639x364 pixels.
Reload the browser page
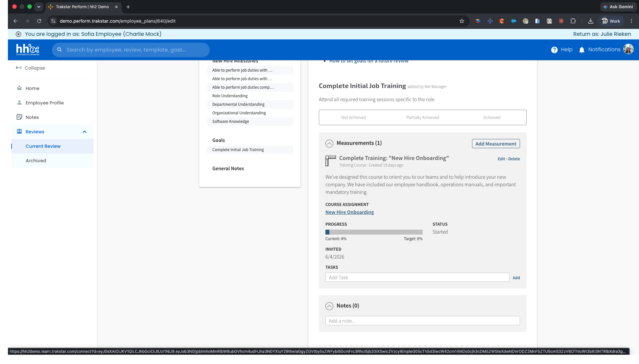tap(39, 21)
